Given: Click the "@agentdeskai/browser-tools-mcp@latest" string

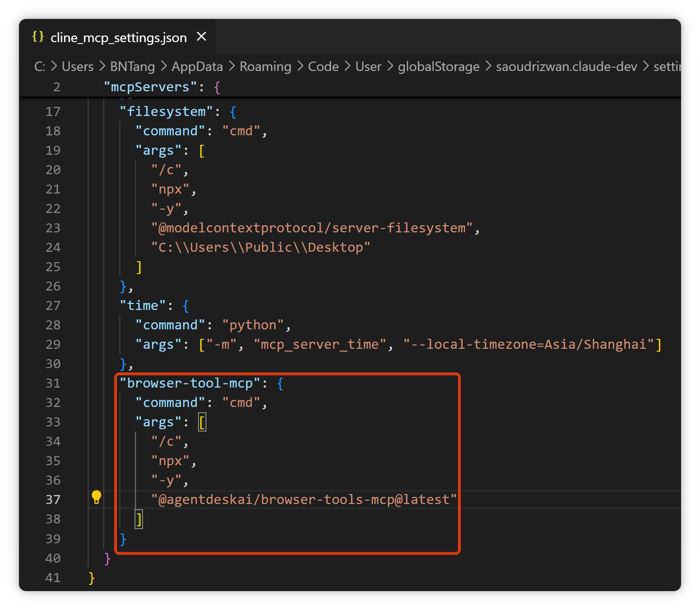Looking at the screenshot, I should [304, 500].
